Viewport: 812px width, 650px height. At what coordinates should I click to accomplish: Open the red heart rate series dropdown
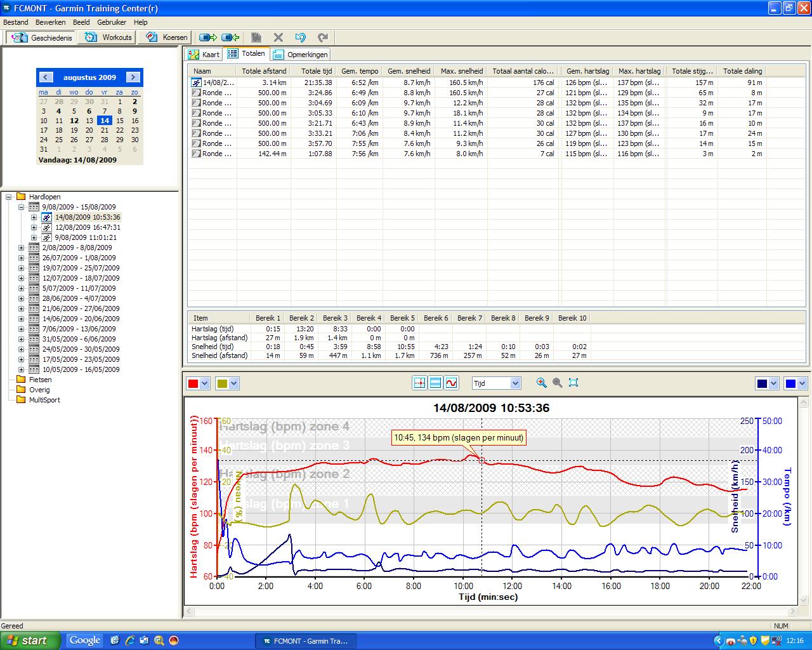pyautogui.click(x=204, y=383)
